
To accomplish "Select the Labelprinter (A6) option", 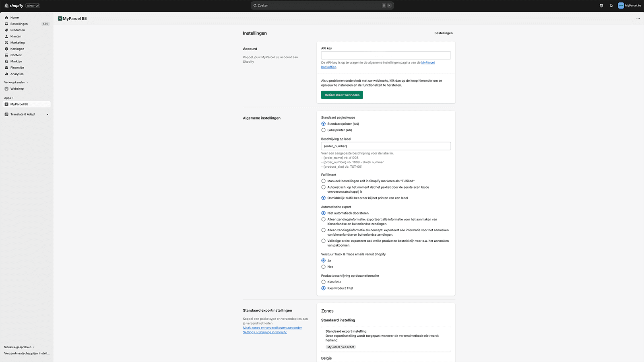I will coord(324,130).
